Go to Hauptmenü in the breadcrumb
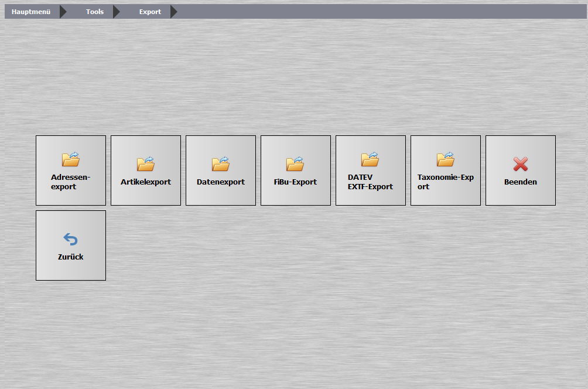Viewport: 588px width, 389px height. point(32,12)
